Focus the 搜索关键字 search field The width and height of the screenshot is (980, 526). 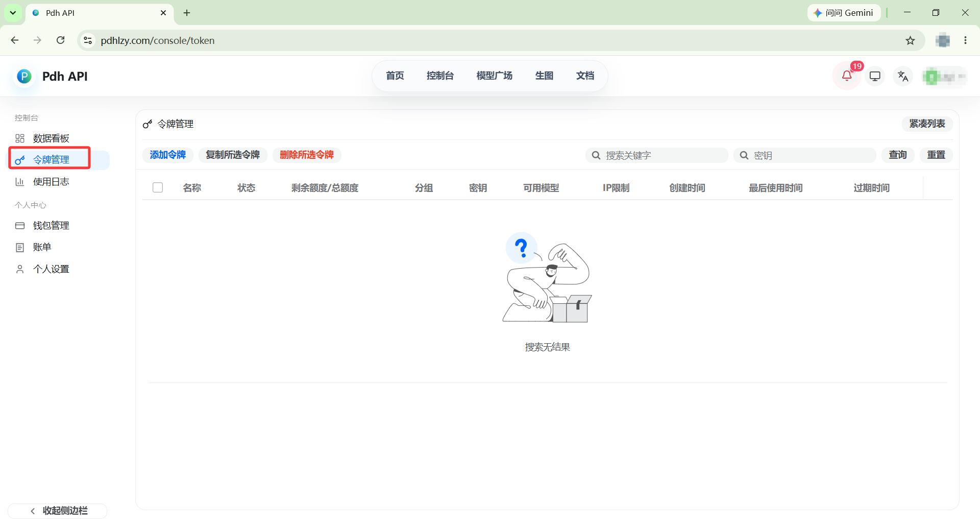click(x=657, y=155)
